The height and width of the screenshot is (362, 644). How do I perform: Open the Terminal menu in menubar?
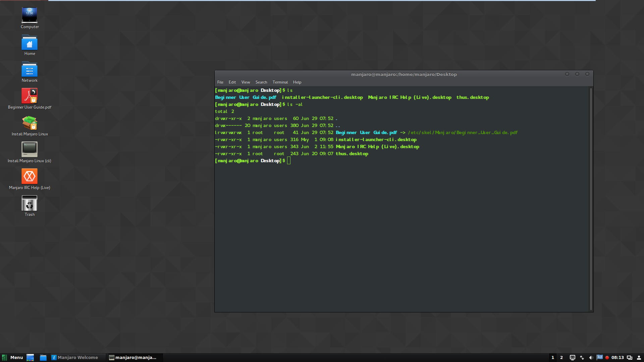click(280, 82)
